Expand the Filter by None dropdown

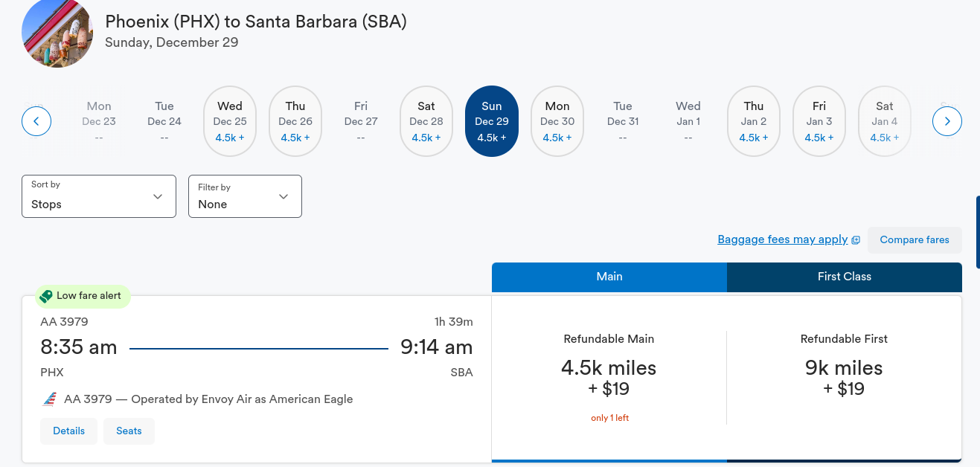coord(245,196)
